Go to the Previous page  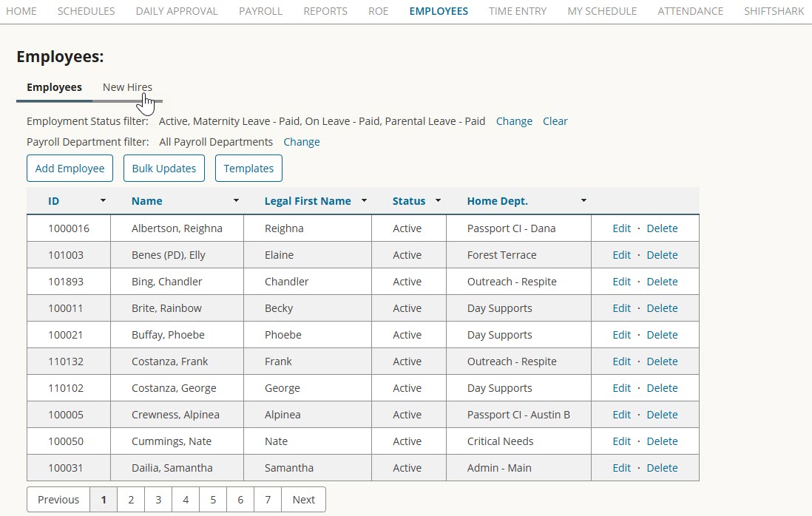(58, 500)
